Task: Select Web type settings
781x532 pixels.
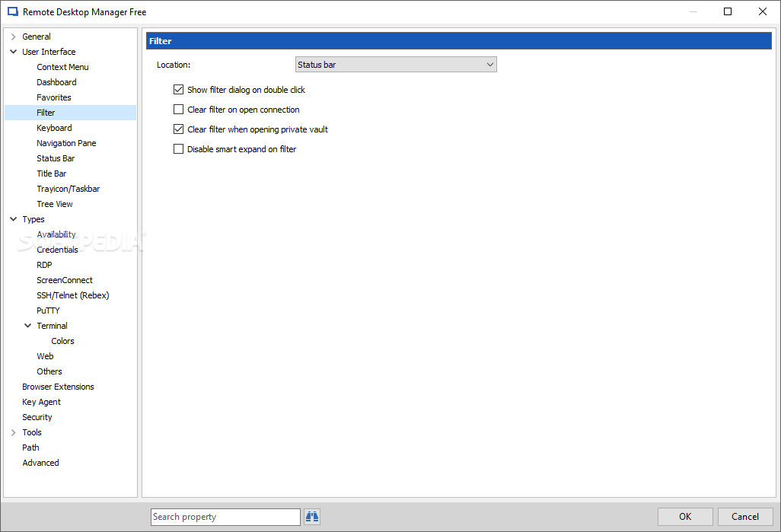Action: [x=46, y=356]
